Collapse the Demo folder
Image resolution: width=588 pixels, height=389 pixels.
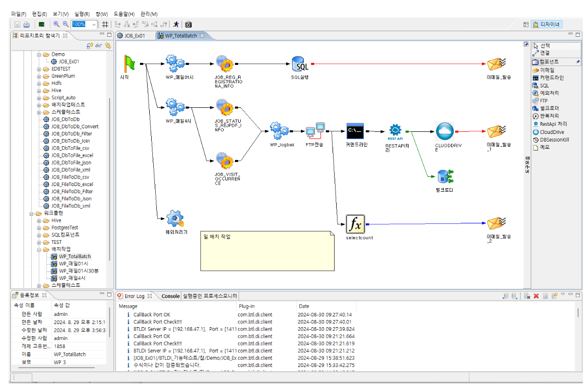point(39,55)
